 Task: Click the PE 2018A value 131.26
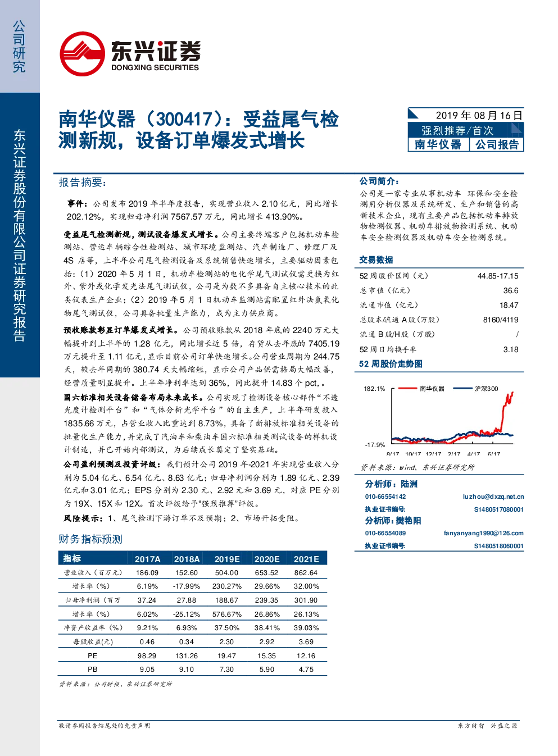pos(187,655)
